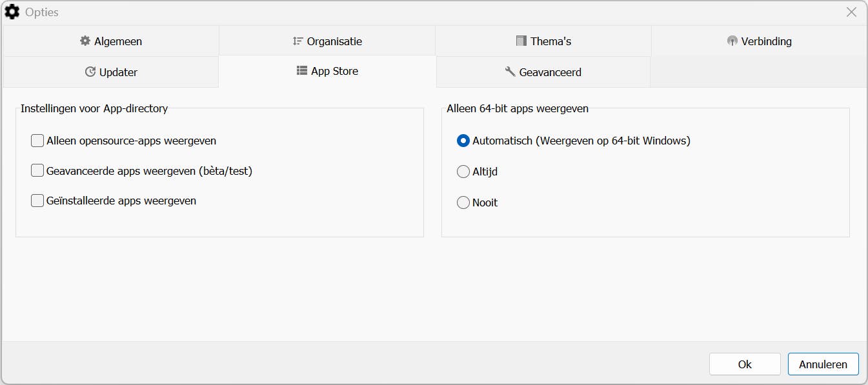Select the Nooit radio option
Image resolution: width=868 pixels, height=385 pixels.
point(463,202)
